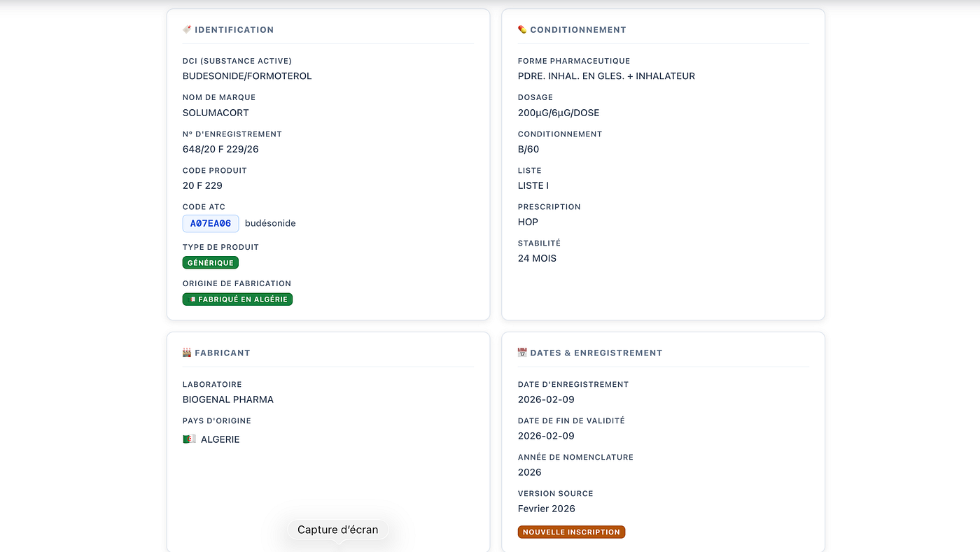Select the FABRICANT card heading

(x=223, y=353)
